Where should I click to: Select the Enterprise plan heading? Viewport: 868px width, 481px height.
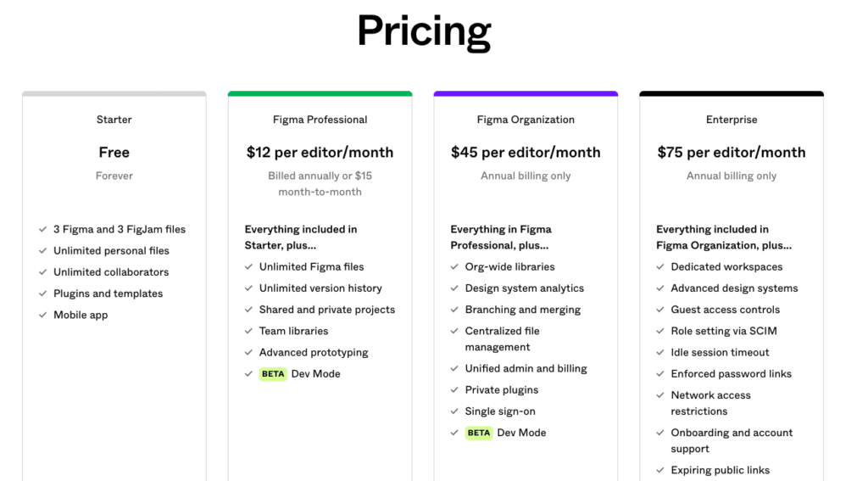click(x=732, y=120)
